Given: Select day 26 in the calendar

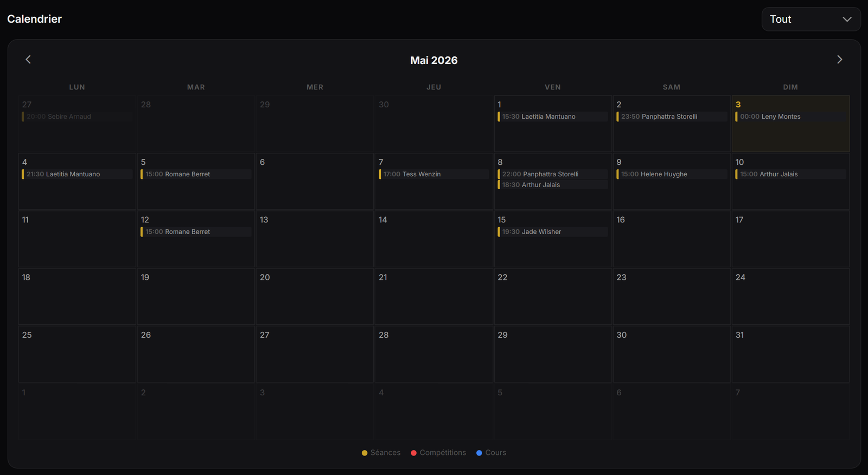Looking at the screenshot, I should click(x=196, y=354).
